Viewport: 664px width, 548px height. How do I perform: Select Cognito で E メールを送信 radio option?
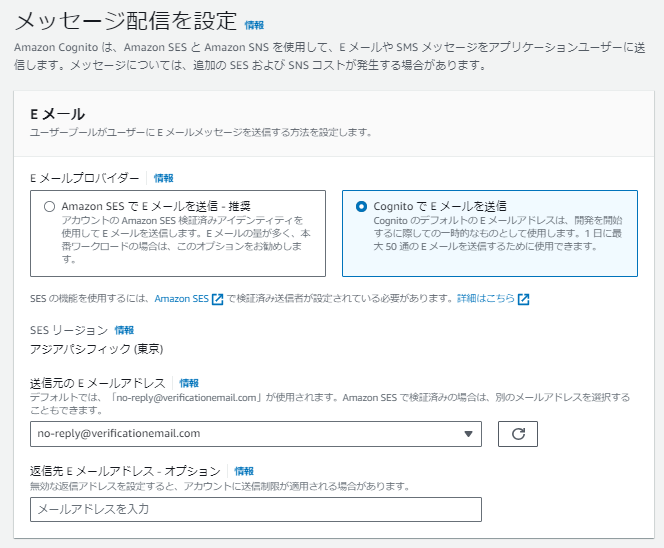coord(361,207)
